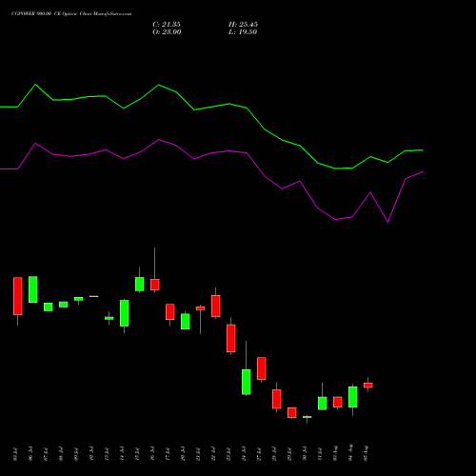Select the low value L: 19.50

243,32
